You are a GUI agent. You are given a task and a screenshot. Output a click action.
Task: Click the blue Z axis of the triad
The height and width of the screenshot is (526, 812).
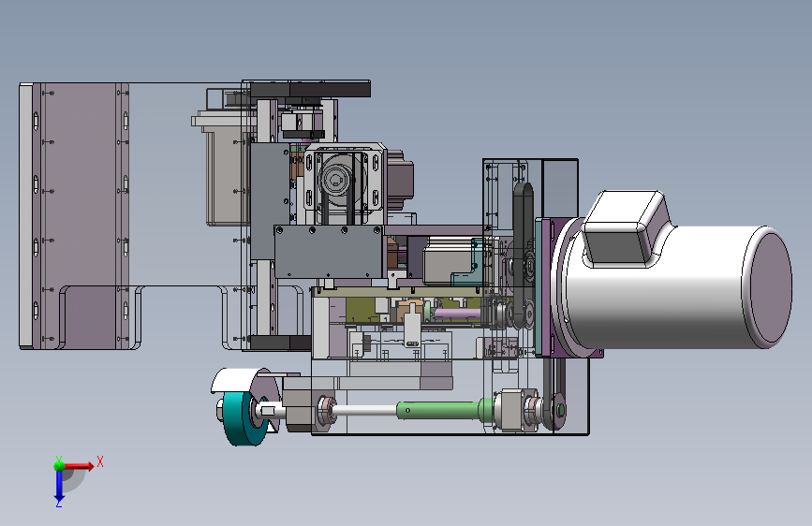point(59,488)
